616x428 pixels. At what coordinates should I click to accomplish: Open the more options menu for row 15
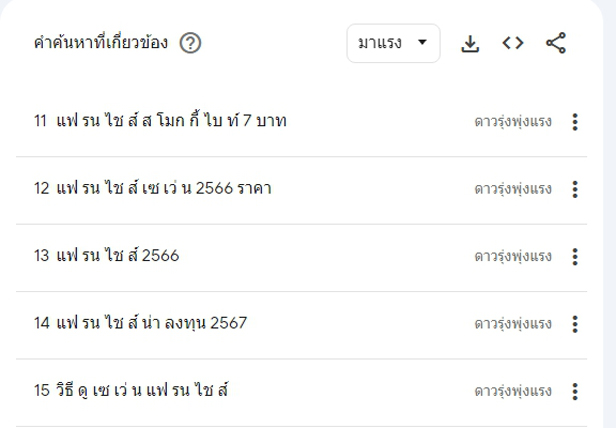coord(575,391)
